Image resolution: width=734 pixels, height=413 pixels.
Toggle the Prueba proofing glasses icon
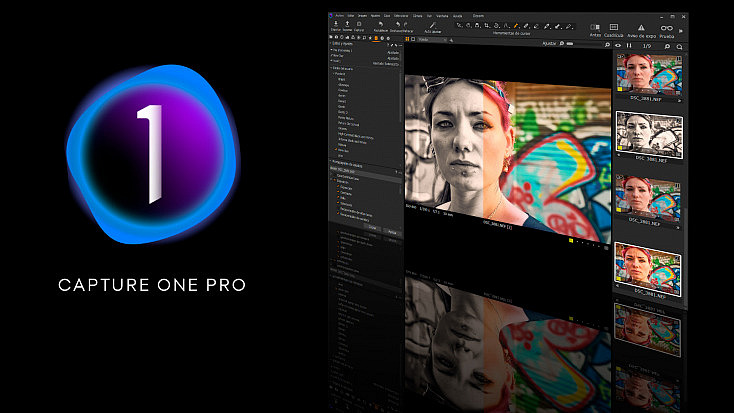point(667,29)
